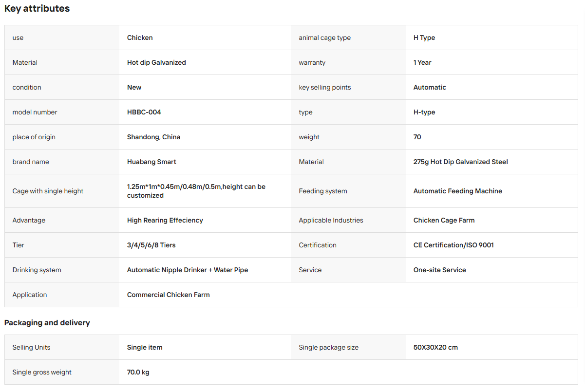Select the Automatic Feeding Machine value
The image size is (585, 392).
click(x=458, y=191)
